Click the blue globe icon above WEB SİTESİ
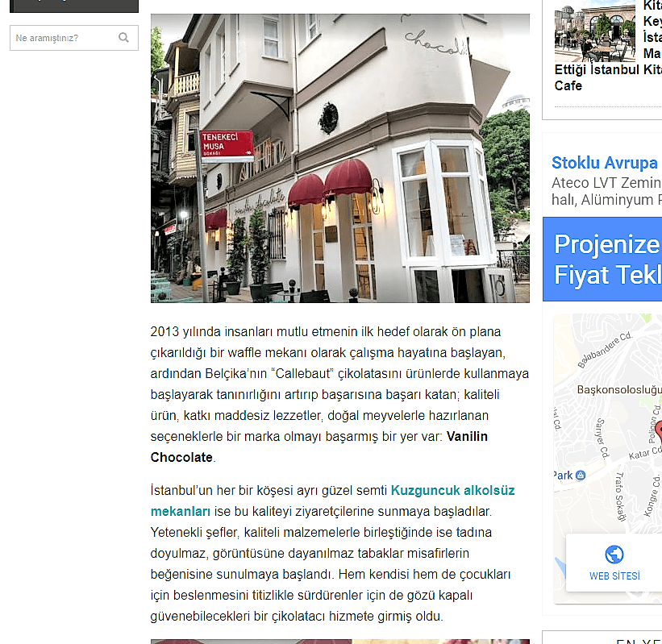Screen dimensions: 662x644 [x=614, y=553]
